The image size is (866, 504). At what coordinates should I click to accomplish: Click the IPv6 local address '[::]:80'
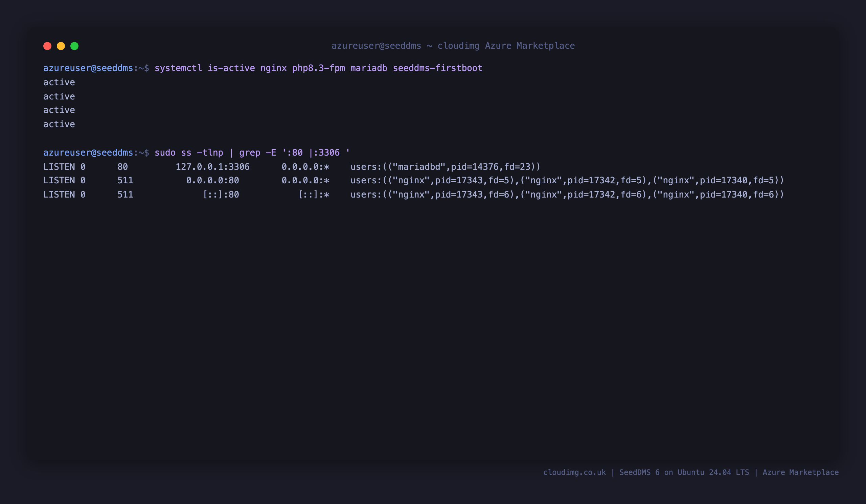pos(221,194)
